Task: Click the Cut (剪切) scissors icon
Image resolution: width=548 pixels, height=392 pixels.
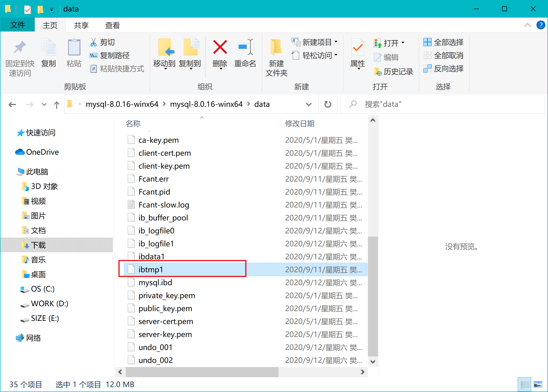Action: pyautogui.click(x=93, y=42)
